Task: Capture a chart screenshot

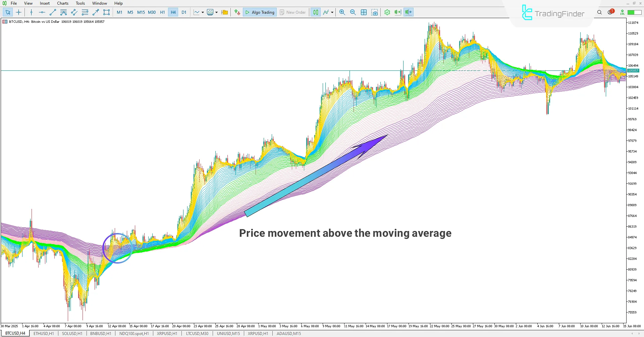Action: (x=375, y=12)
